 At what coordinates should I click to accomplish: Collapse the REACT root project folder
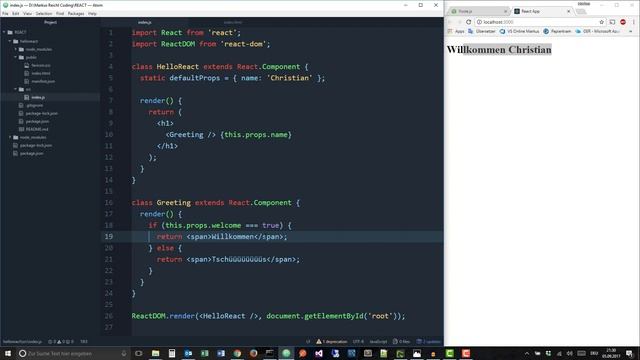[4, 32]
